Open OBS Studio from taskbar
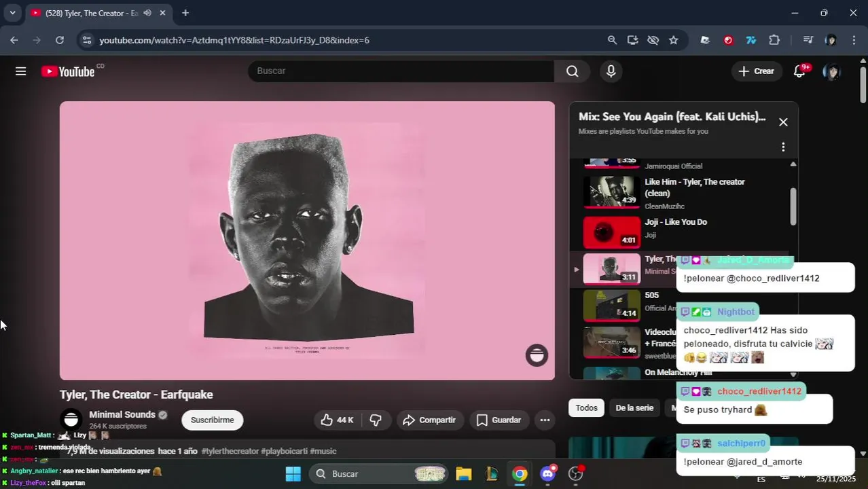Viewport: 868px width, 489px height. coord(576,474)
